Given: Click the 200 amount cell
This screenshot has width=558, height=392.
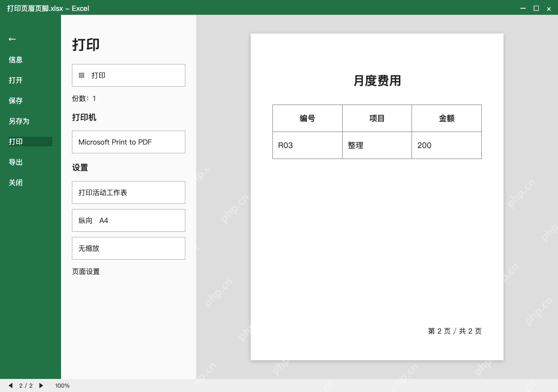Looking at the screenshot, I should pos(447,145).
